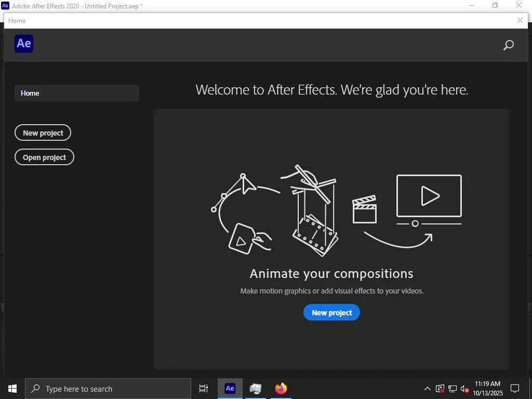The width and height of the screenshot is (532, 399).
Task: Click the Windows Start button
Action: [x=12, y=389]
